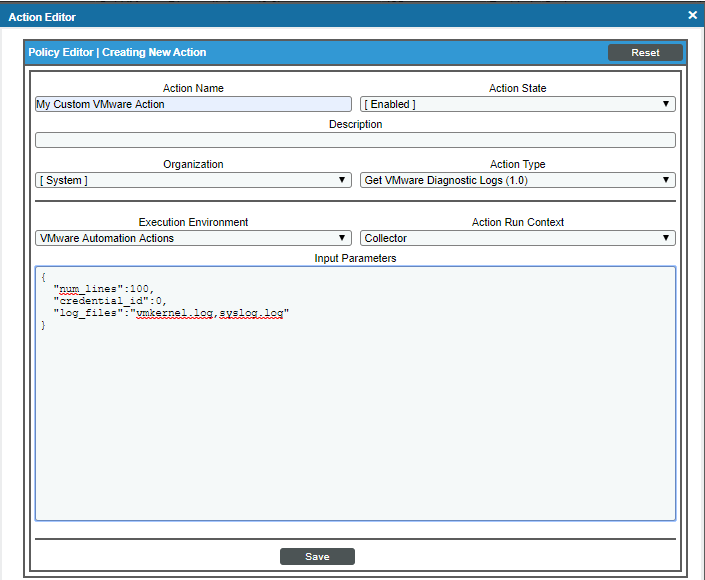Click the "credential_id":0 line
Screen dimensions: 705x580
(x=110, y=301)
